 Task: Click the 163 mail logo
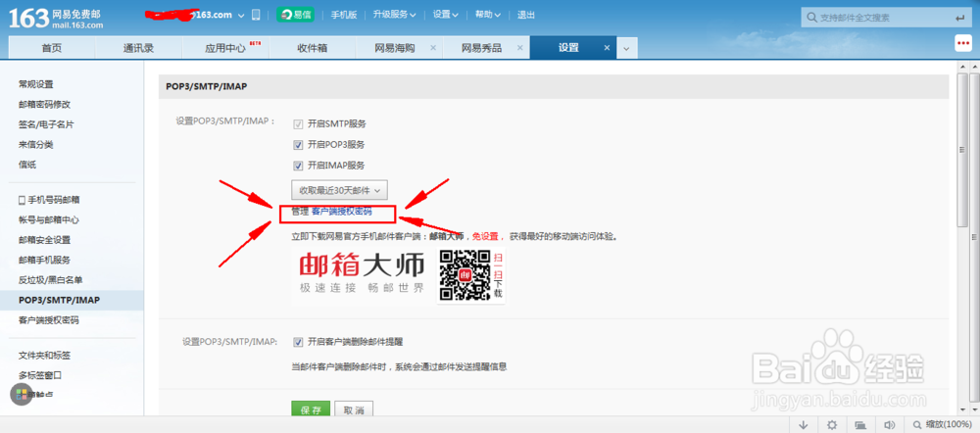(x=56, y=18)
